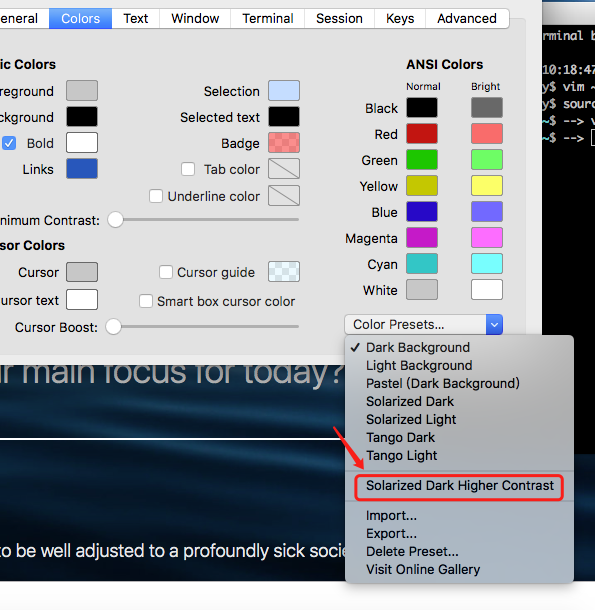Click the Minimum Contrast slider handle

(x=115, y=219)
